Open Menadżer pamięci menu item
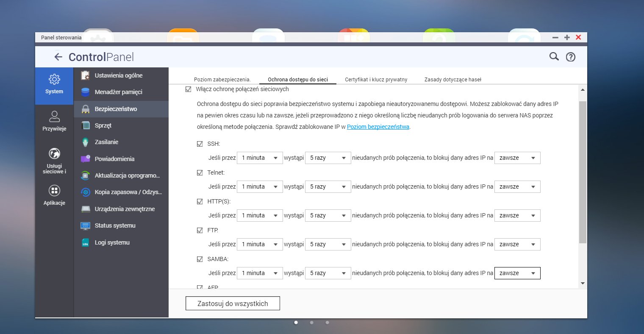The height and width of the screenshot is (334, 644). [x=121, y=92]
